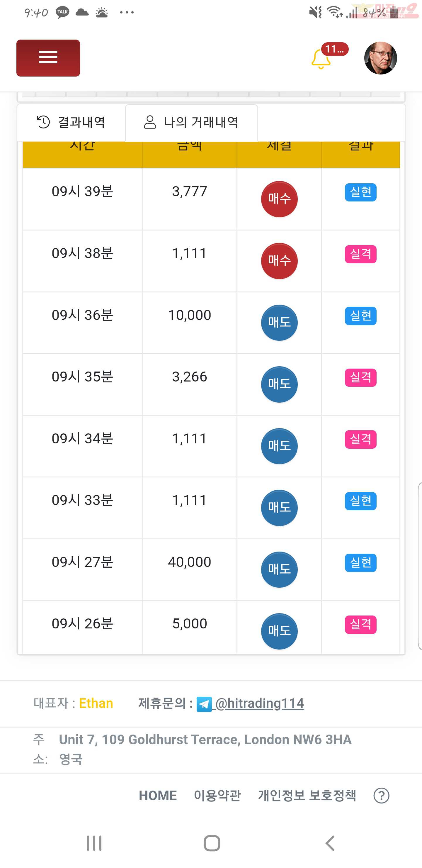The width and height of the screenshot is (422, 868).
Task: Tap the 매도 badge for 09시 36분
Action: pos(279,323)
